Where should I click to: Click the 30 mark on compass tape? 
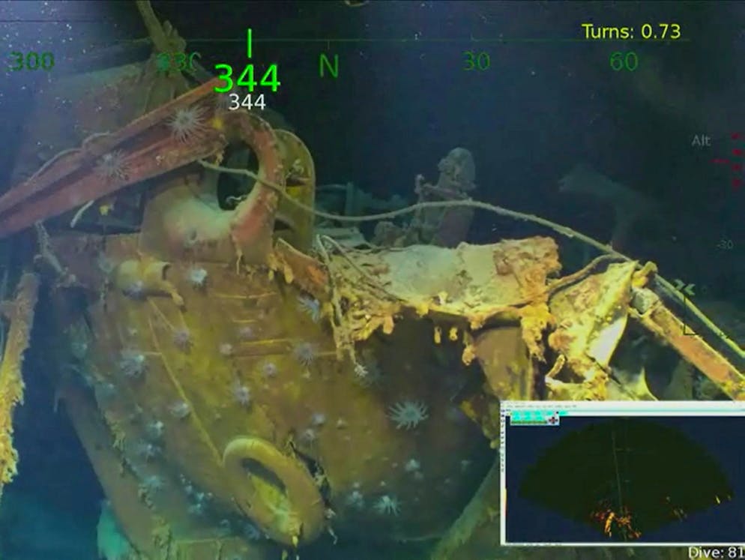tap(476, 61)
